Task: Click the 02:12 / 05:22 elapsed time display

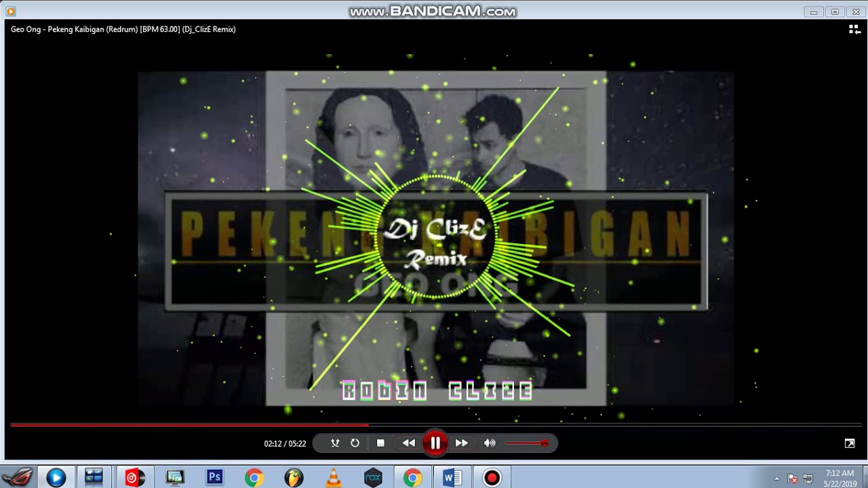Action: [285, 444]
